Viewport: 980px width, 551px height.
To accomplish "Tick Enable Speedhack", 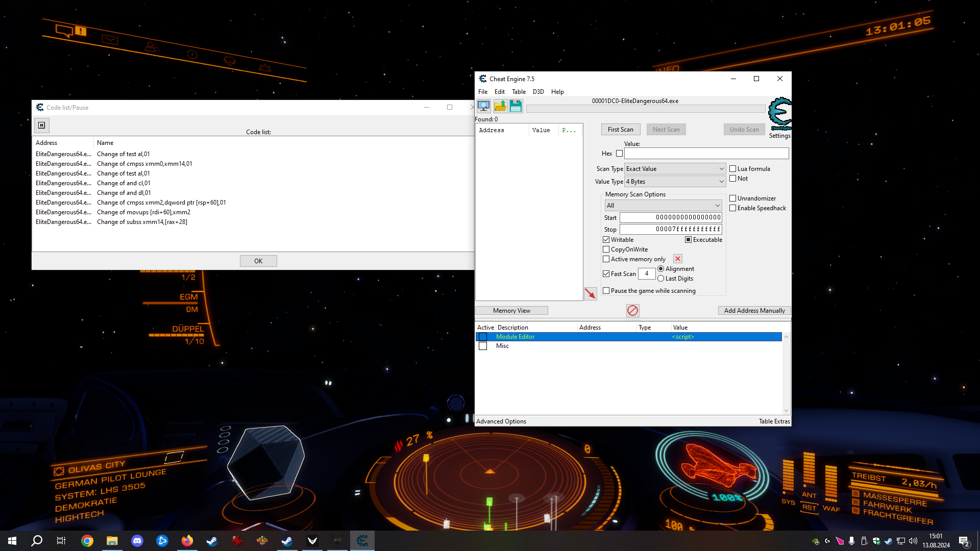I will point(733,208).
